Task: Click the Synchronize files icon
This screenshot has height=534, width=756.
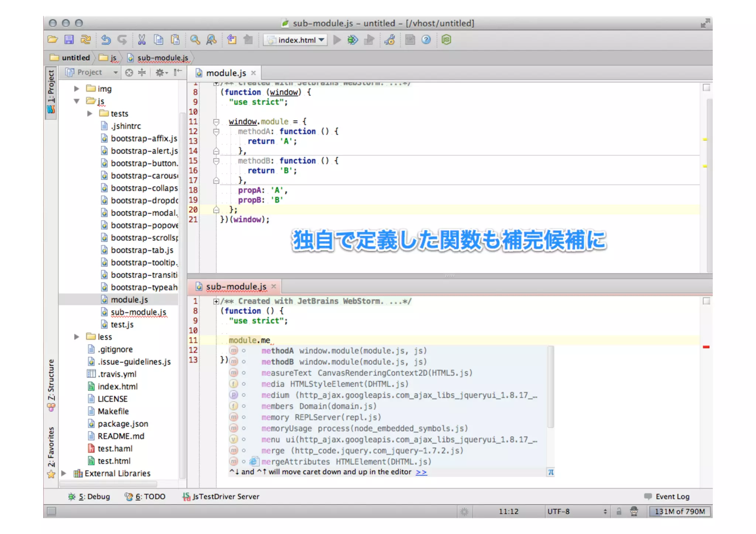Action: 86,39
